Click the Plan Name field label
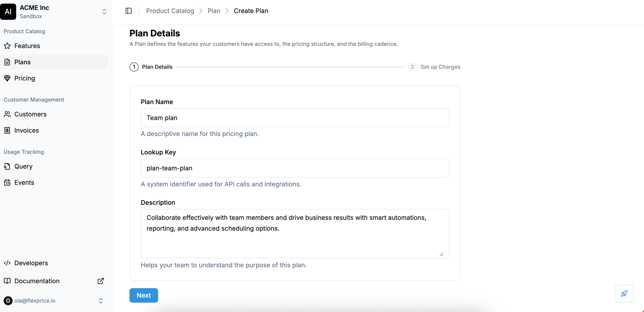 click(x=157, y=102)
